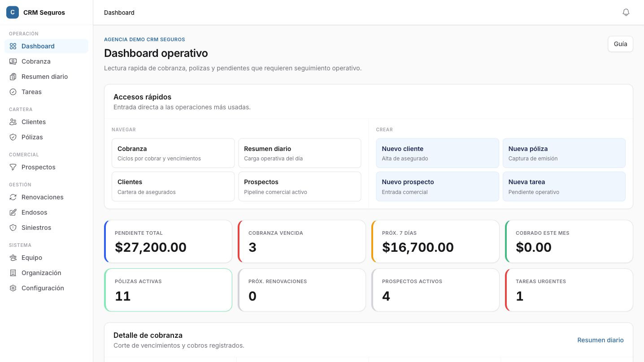Click the Resumen diario clipboard icon
The width and height of the screenshot is (644, 362).
(x=13, y=77)
